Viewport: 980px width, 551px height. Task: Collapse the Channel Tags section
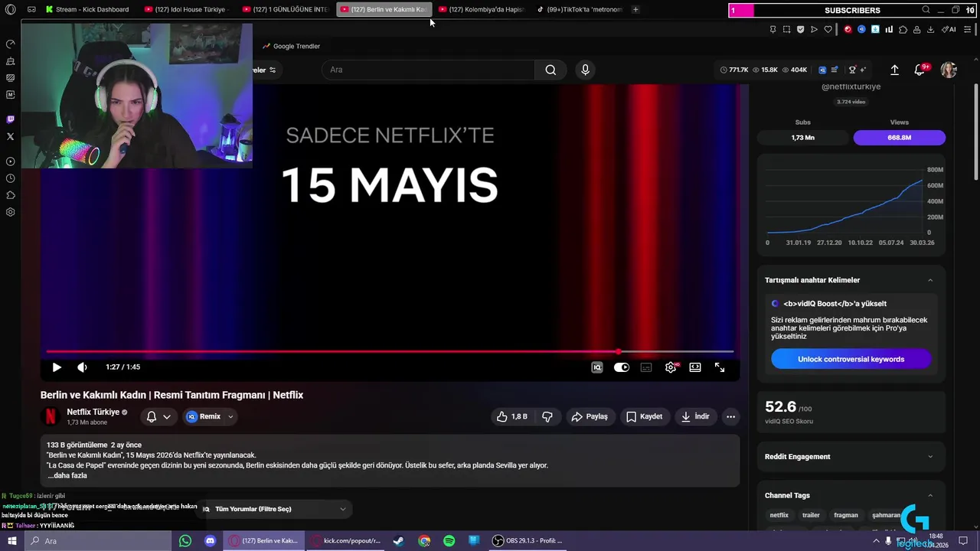[x=930, y=495]
